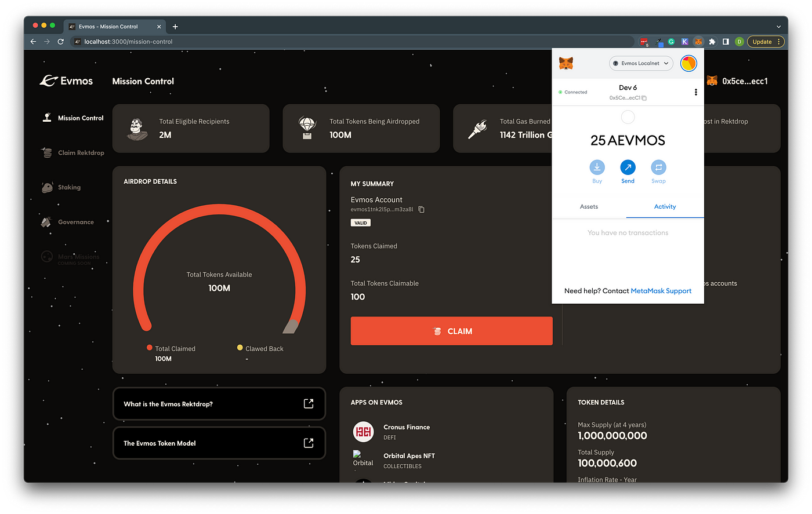This screenshot has width=812, height=514.
Task: Open the tab search chevron
Action: click(778, 27)
